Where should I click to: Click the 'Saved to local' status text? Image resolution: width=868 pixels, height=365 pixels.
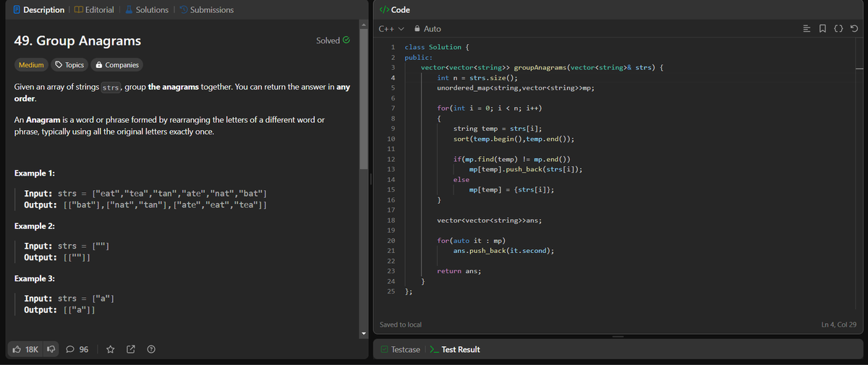click(401, 325)
